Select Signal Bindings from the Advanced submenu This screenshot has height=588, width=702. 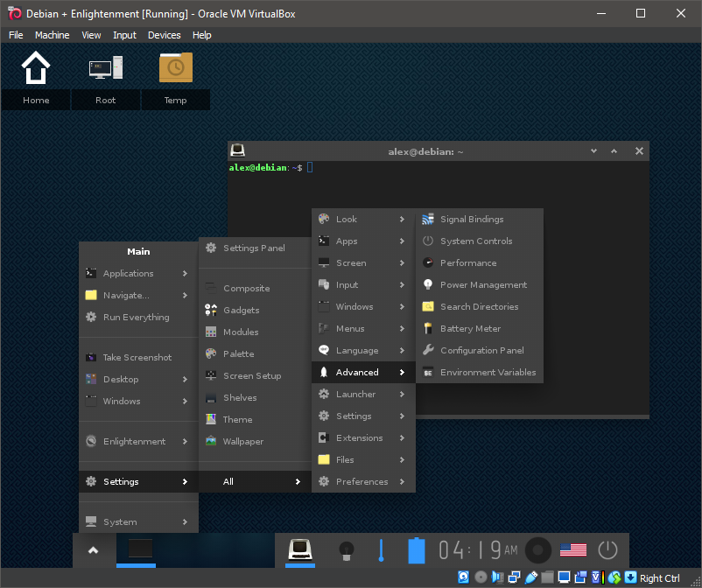click(x=472, y=220)
